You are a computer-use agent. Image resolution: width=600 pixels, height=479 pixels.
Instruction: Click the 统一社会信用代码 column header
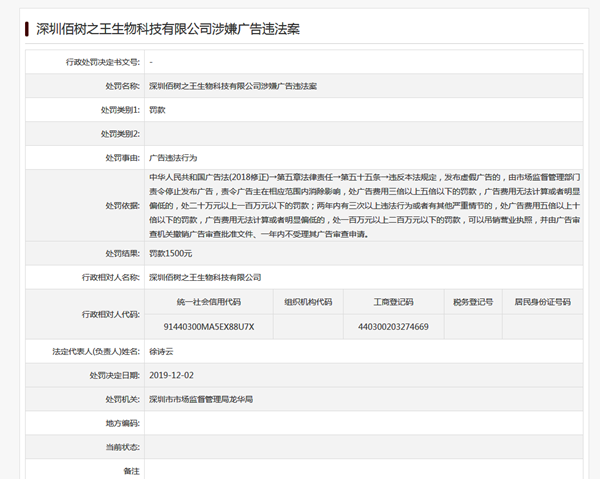click(x=209, y=302)
